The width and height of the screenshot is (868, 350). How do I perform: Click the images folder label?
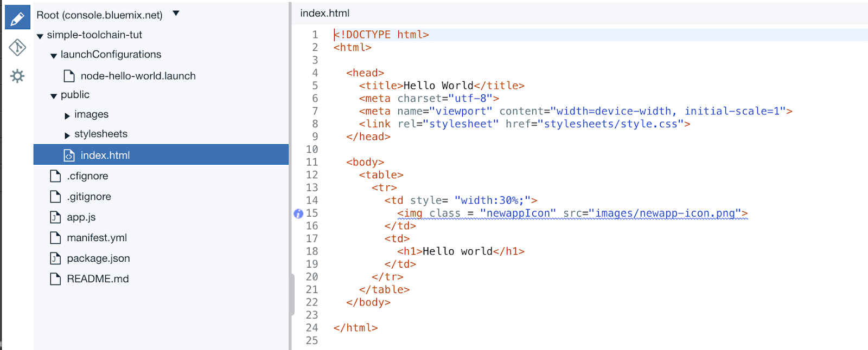click(x=92, y=114)
